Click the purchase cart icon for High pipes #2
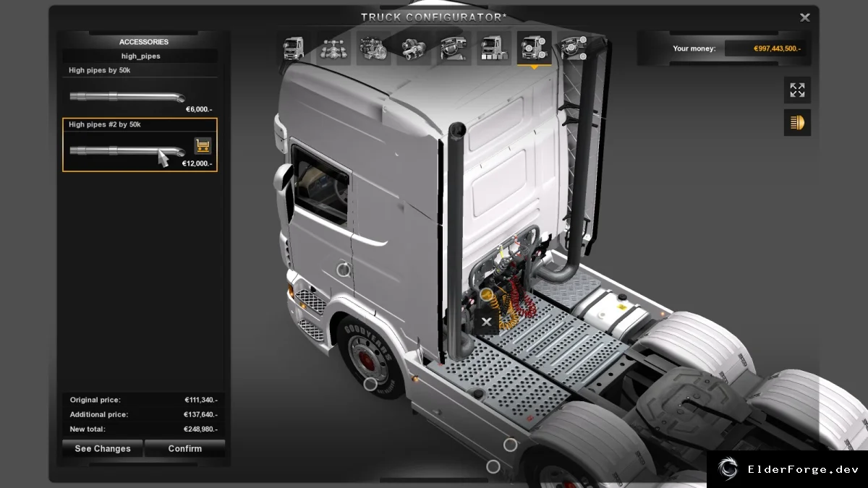 pyautogui.click(x=203, y=146)
